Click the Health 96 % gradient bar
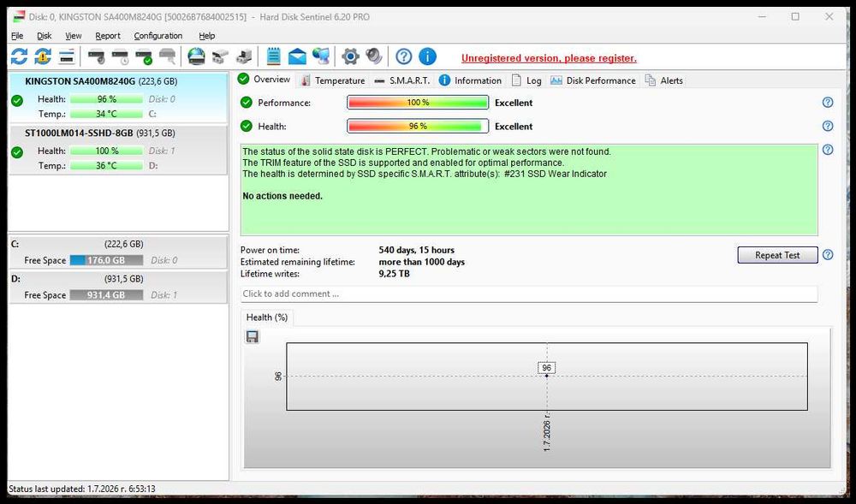 pos(418,126)
